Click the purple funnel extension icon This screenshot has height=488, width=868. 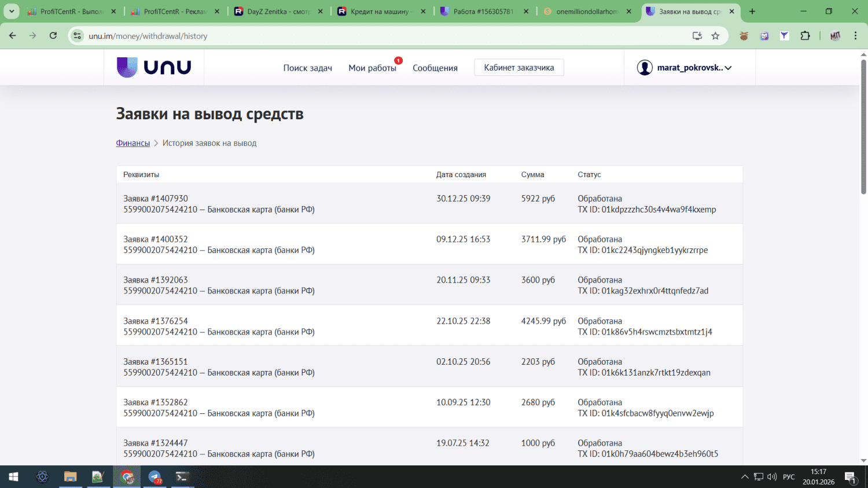point(784,36)
